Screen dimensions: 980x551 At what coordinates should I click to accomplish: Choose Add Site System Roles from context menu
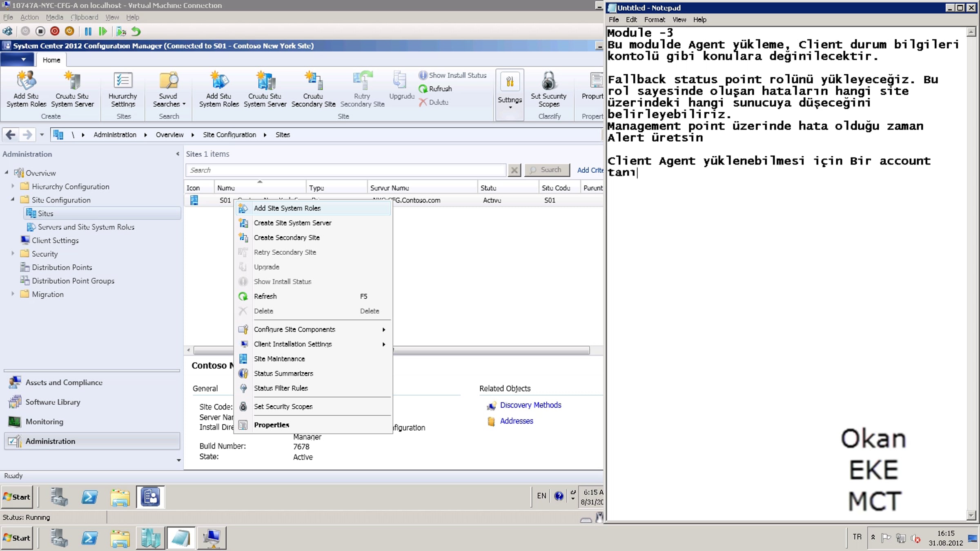click(x=313, y=208)
